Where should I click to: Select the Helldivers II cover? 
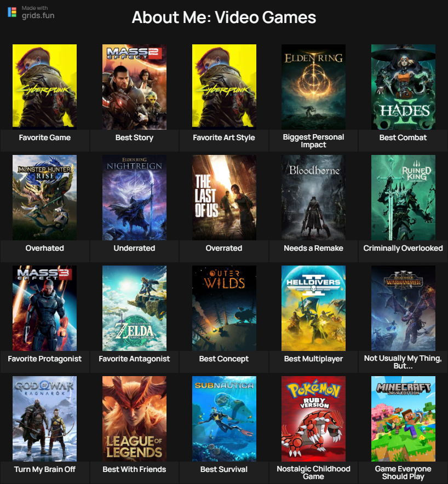click(x=313, y=308)
